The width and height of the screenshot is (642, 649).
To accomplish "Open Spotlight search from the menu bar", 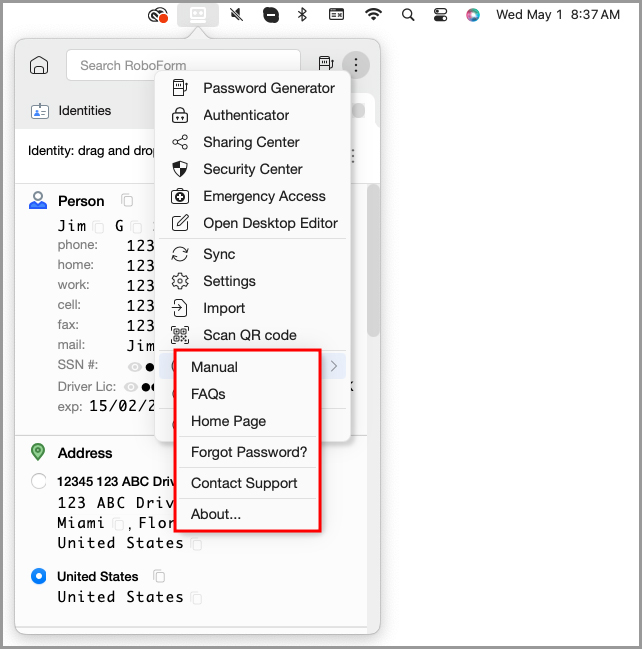I will click(x=408, y=15).
